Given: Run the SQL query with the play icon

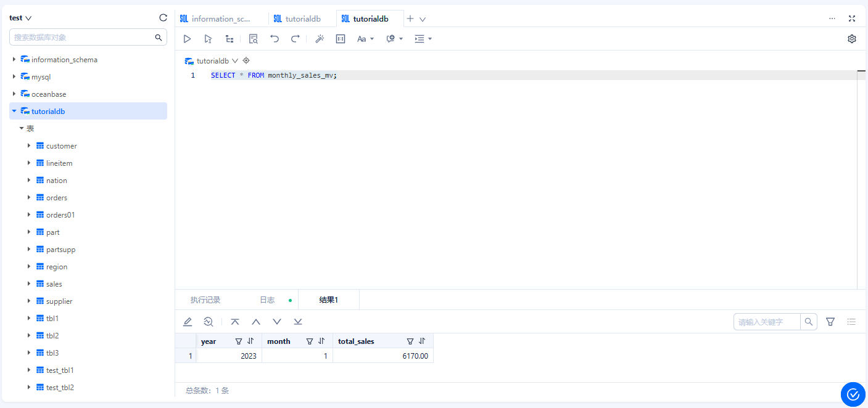Looking at the screenshot, I should tap(187, 38).
